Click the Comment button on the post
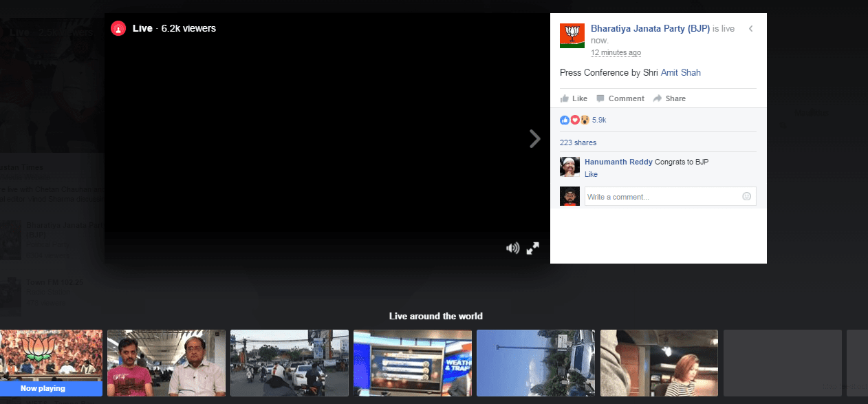This screenshot has height=404, width=868. point(620,98)
